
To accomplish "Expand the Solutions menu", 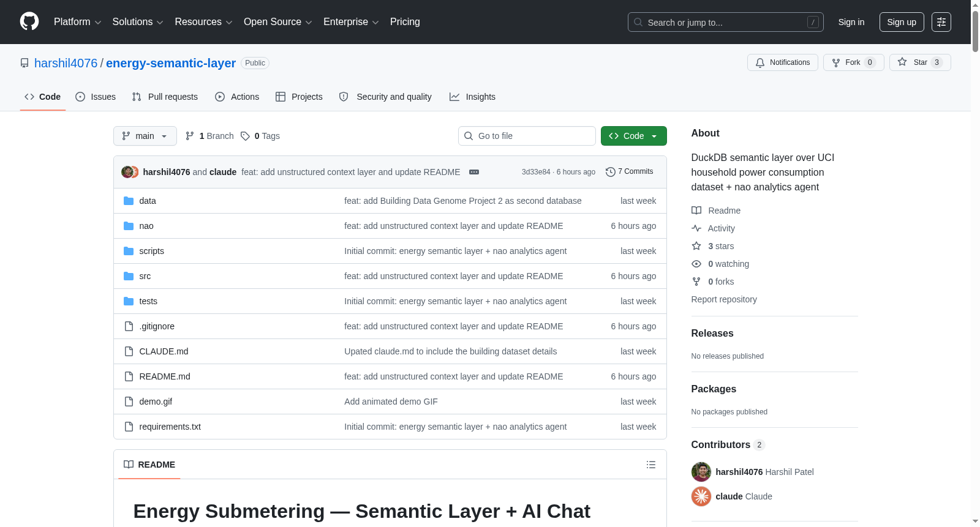I will [138, 22].
